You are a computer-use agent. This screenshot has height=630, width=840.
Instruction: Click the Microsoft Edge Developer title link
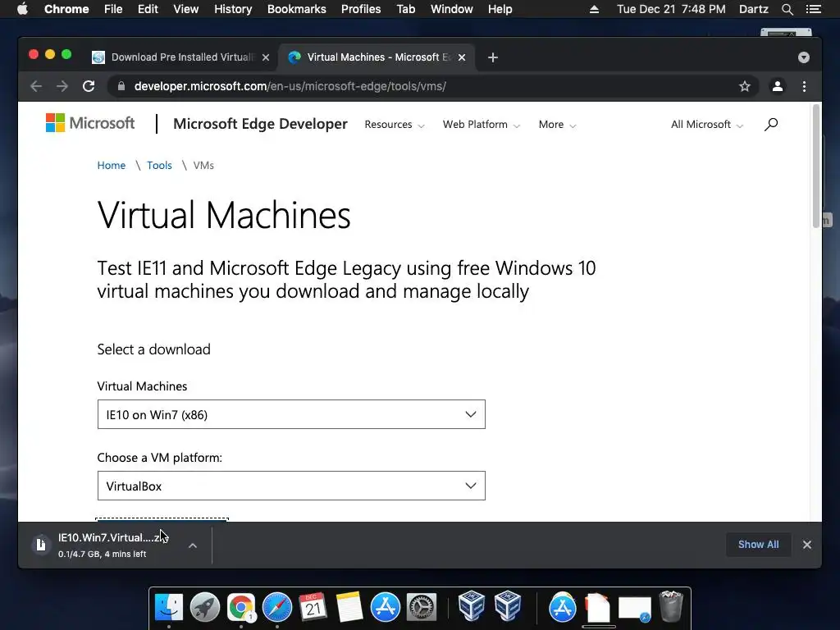coord(260,124)
